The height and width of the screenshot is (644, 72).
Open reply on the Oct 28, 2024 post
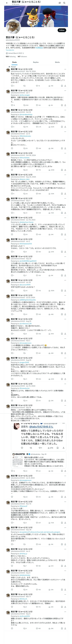[12, 170]
